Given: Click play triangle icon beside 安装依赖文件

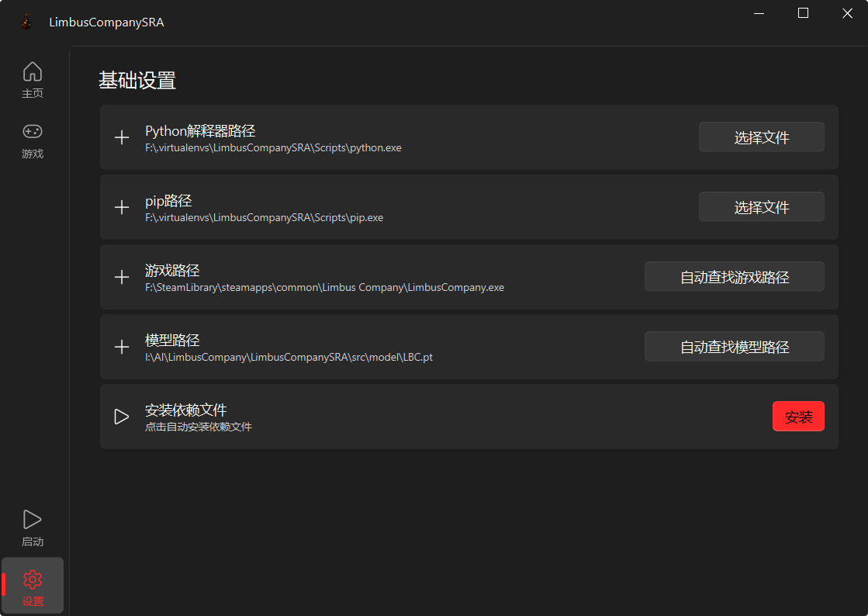Looking at the screenshot, I should coord(122,417).
